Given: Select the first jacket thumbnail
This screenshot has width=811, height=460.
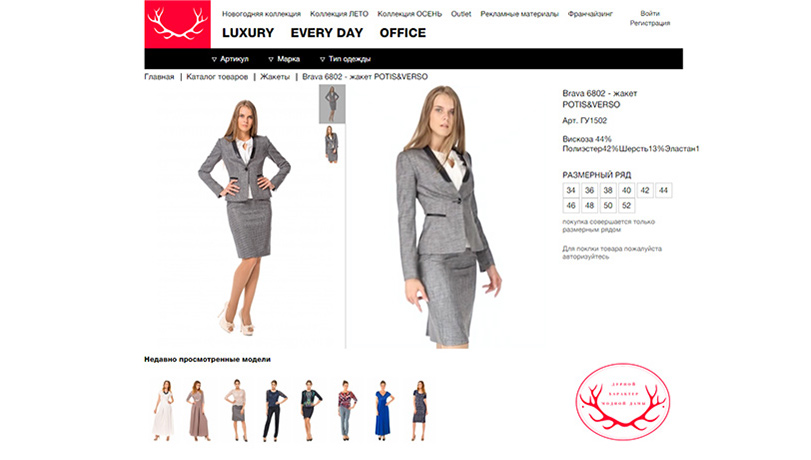Looking at the screenshot, I should click(x=332, y=104).
